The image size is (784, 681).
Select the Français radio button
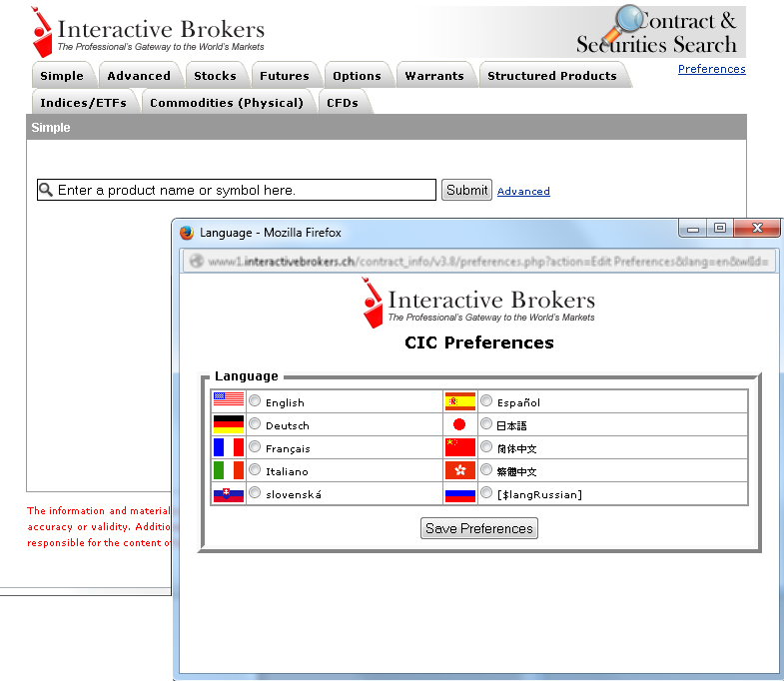click(x=255, y=446)
